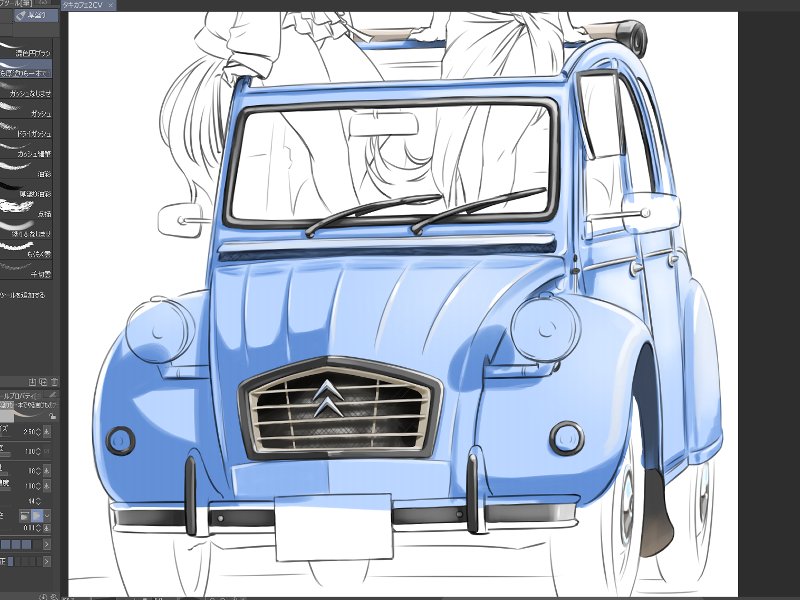Viewport: 800px width, 600px height.
Task: Select the 塗り&なじませ brush
Action: pyautogui.click(x=26, y=230)
